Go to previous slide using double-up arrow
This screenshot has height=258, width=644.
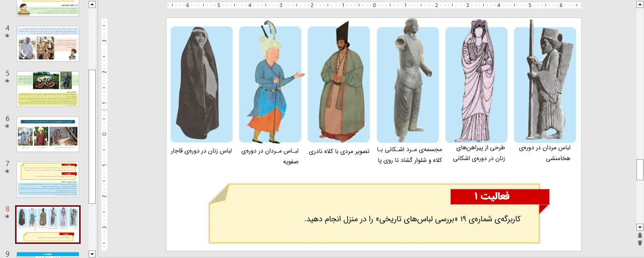pyautogui.click(x=640, y=235)
